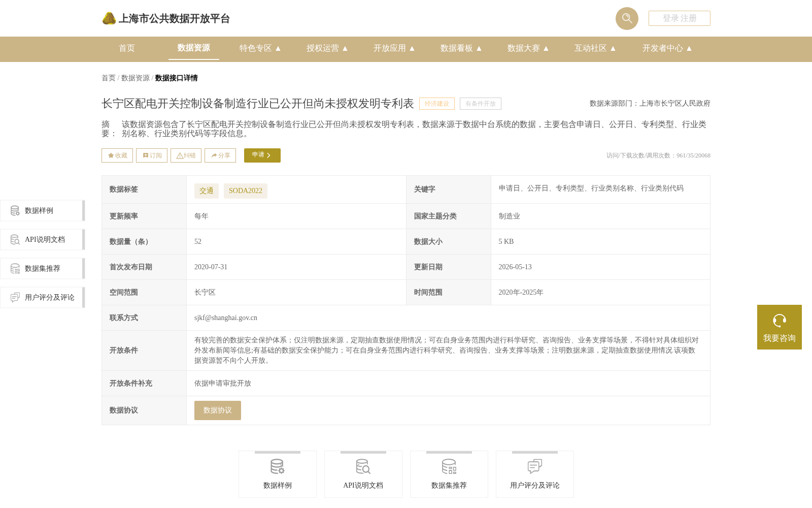Click the 长宁区 spatial range value

click(205, 293)
